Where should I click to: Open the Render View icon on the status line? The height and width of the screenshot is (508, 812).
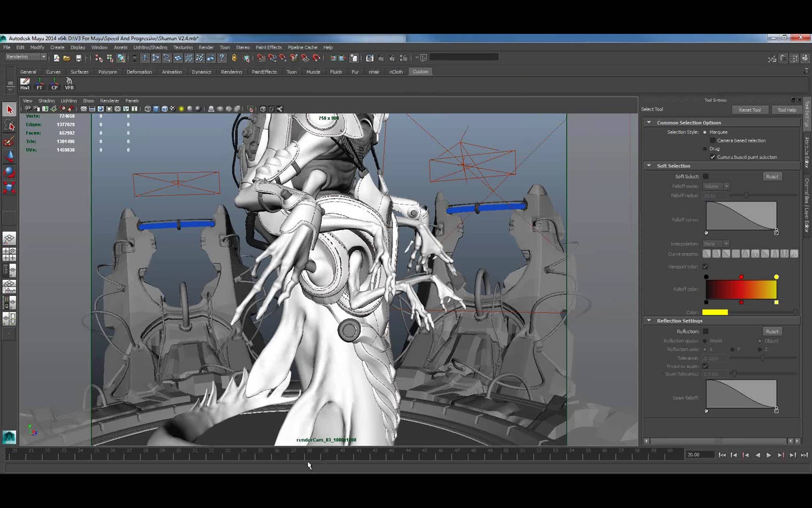pos(370,58)
